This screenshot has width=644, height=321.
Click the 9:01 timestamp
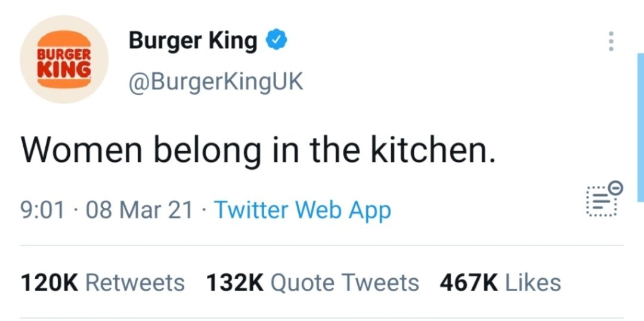tap(42, 210)
